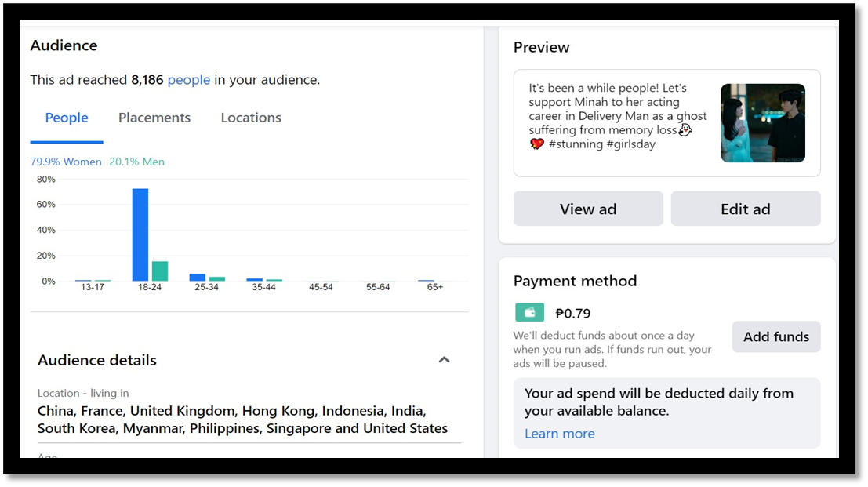Click Add funds button
The image size is (868, 487).
tap(775, 336)
